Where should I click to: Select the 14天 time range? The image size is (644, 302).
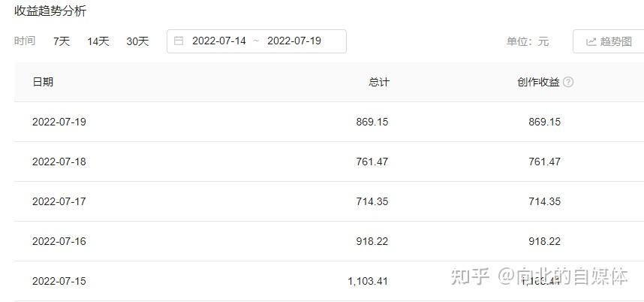pos(98,41)
